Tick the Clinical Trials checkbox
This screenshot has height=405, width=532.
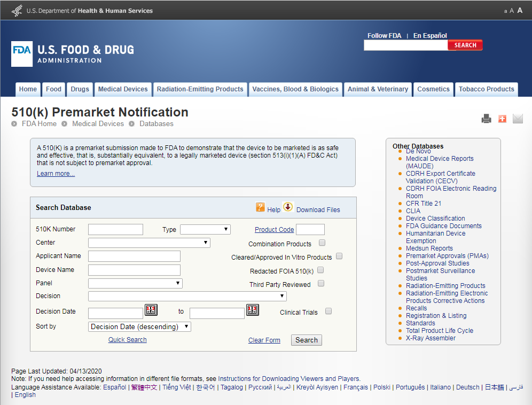click(328, 311)
